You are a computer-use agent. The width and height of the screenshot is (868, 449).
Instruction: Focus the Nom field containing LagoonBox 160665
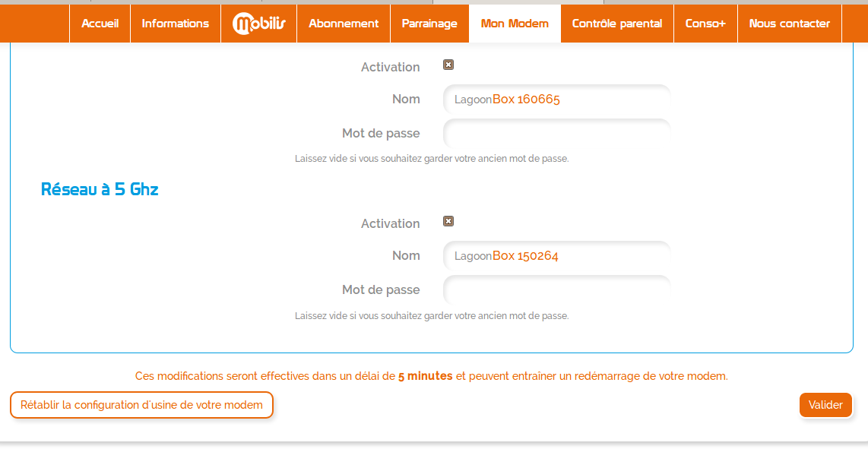(556, 100)
